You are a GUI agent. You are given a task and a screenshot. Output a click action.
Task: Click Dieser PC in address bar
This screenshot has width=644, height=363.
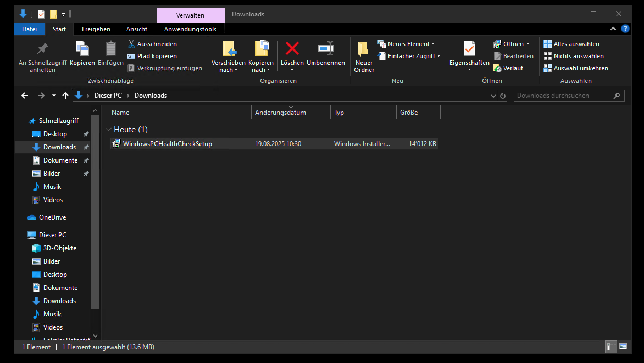(108, 96)
